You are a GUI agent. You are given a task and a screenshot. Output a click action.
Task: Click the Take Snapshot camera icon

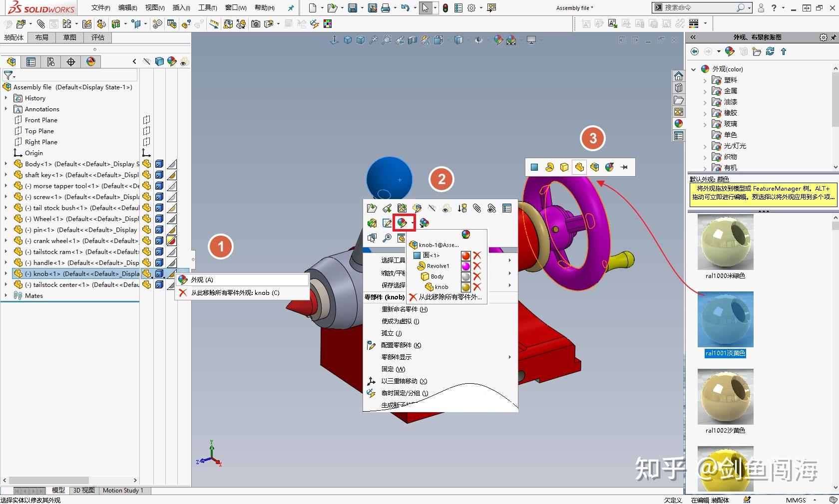256,23
